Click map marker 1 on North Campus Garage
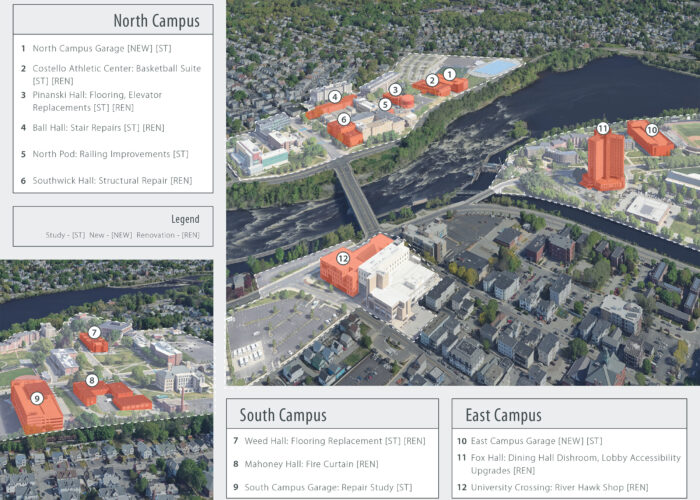This screenshot has height=500, width=700. [x=449, y=74]
